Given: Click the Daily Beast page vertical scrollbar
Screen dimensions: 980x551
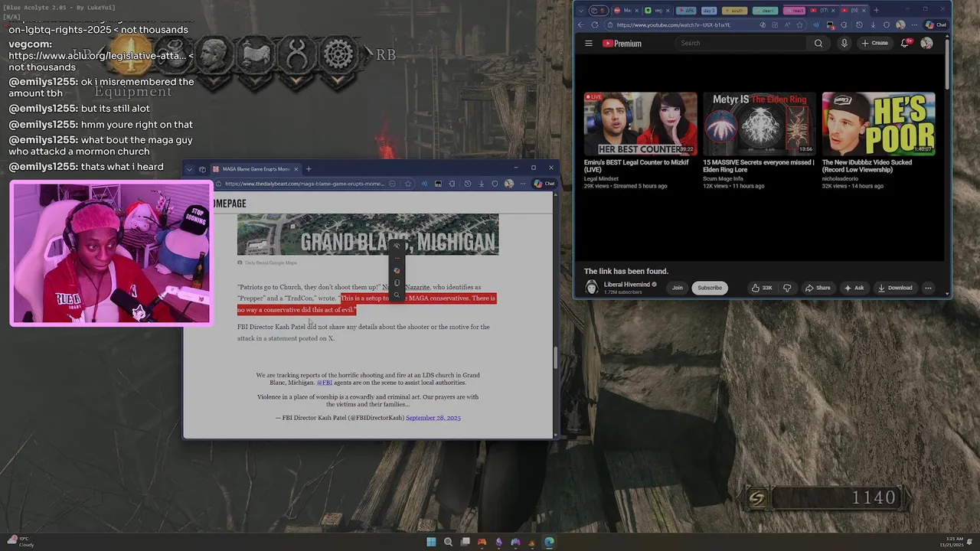Looking at the screenshot, I should point(556,357).
